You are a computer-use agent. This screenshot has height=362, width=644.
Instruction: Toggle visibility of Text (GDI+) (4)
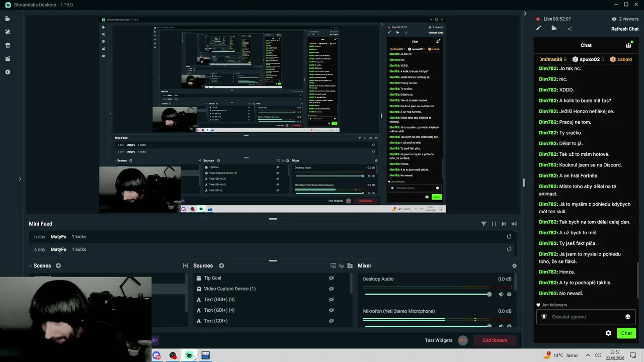tap(331, 310)
